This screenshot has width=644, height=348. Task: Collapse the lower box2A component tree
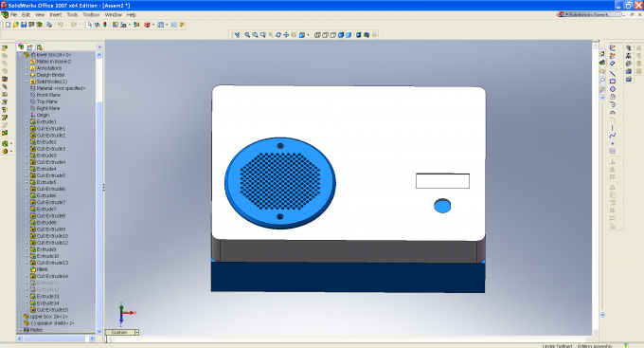pos(20,55)
